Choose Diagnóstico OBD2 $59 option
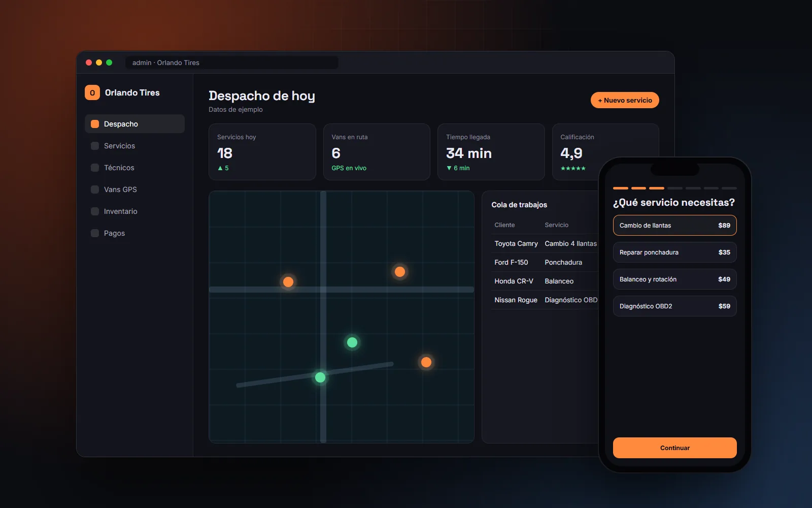The width and height of the screenshot is (812, 508). pyautogui.click(x=675, y=306)
